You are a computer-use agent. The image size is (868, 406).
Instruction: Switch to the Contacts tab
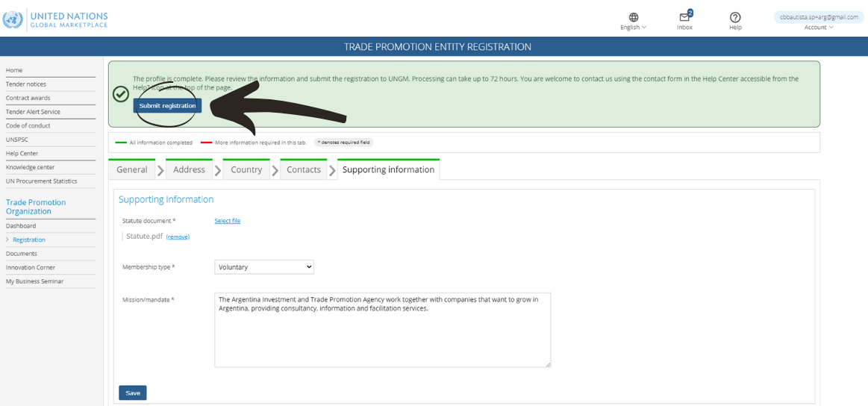coord(303,169)
